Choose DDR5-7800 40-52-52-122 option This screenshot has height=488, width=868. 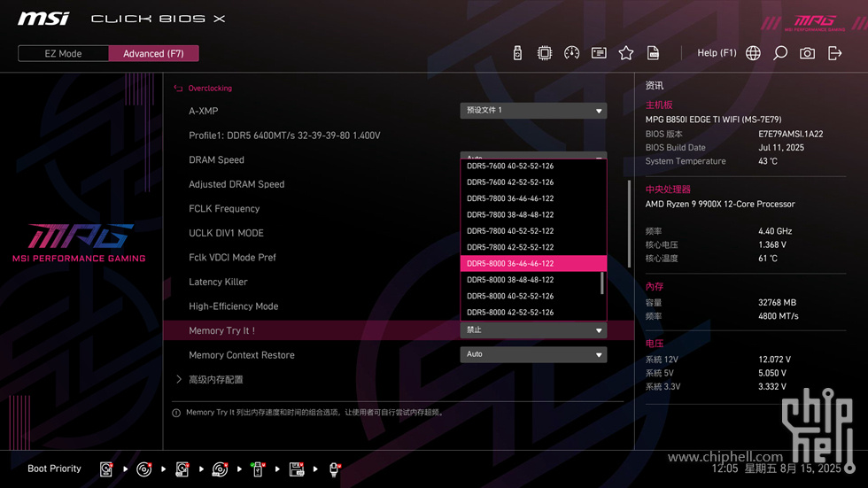tap(533, 231)
